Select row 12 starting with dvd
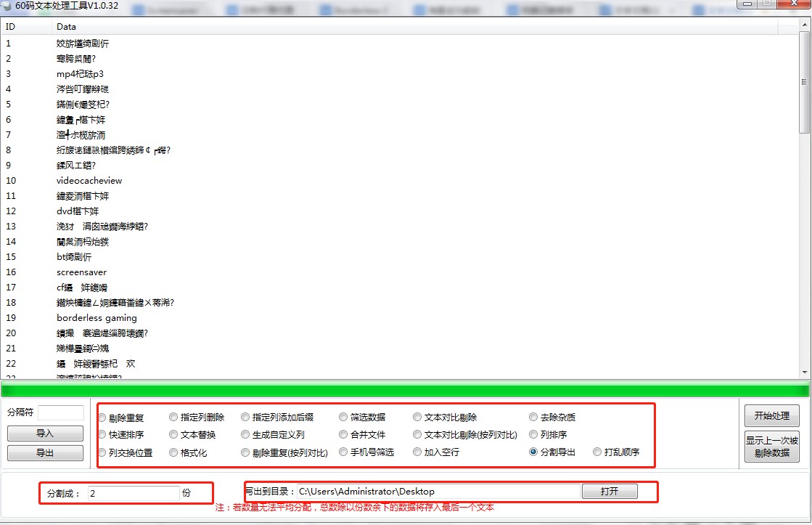812x525 pixels. coord(399,211)
